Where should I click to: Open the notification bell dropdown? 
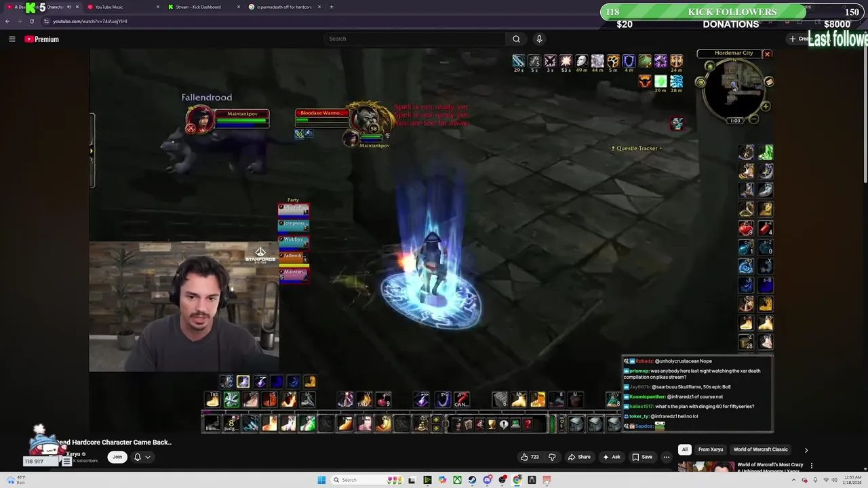coord(141,457)
